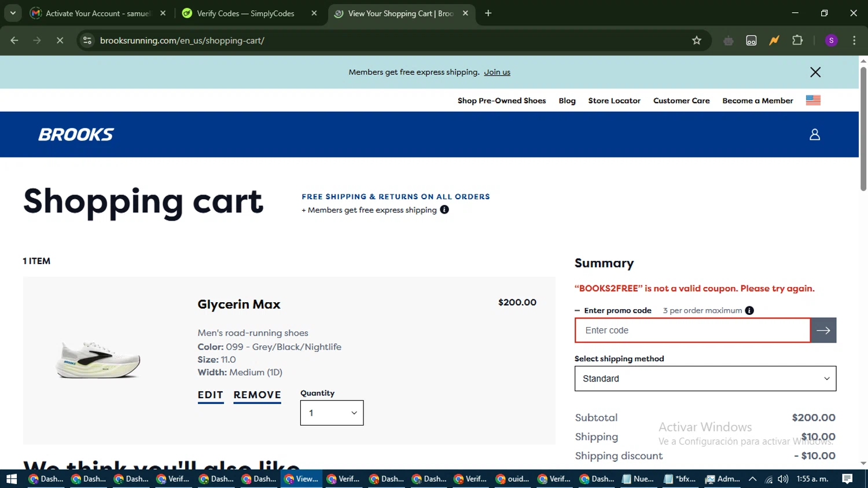Open the '*bfx...' Notepad taskbar item
This screenshot has height=488, width=868.
click(x=680, y=479)
